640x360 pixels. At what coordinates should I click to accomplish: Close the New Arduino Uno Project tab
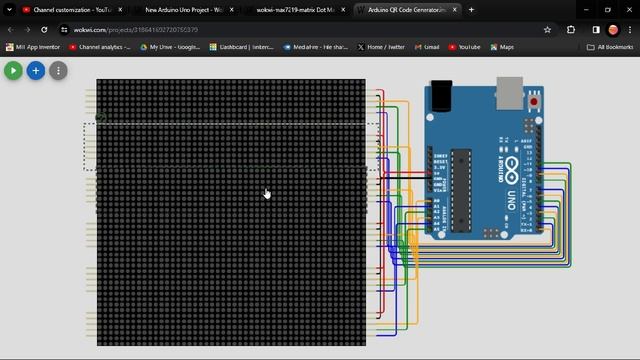(232, 10)
